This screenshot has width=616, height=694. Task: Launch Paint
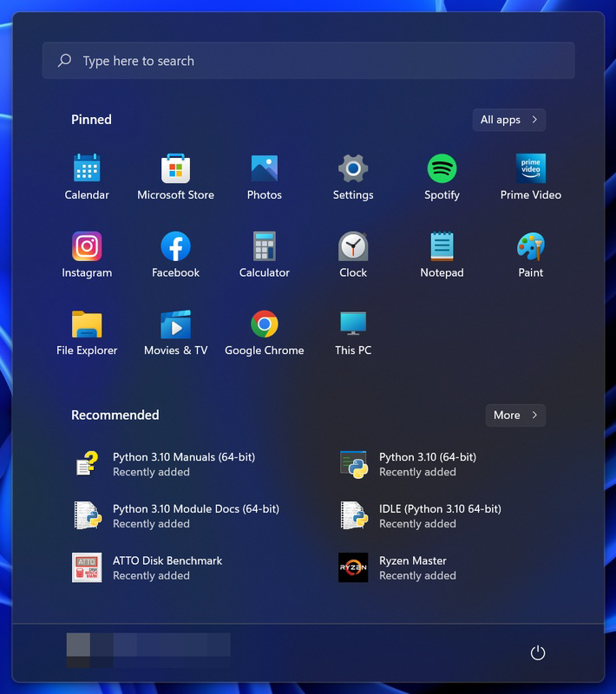pos(531,255)
